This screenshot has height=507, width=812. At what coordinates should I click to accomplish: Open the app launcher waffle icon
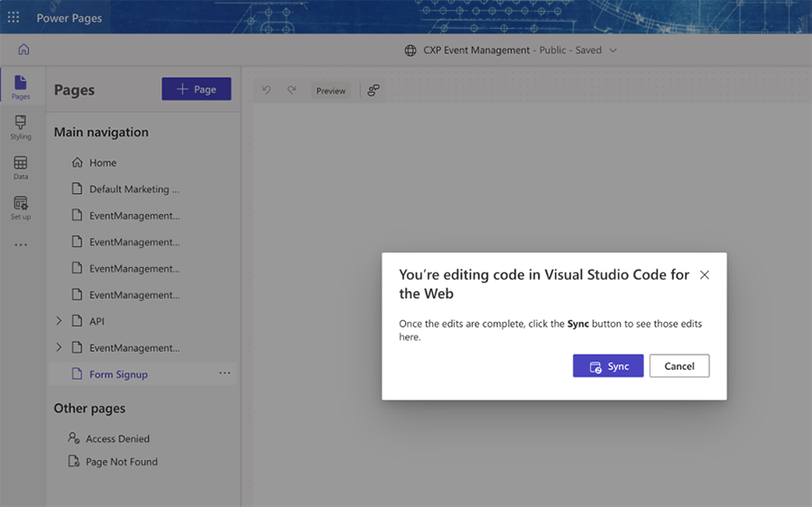(14, 18)
